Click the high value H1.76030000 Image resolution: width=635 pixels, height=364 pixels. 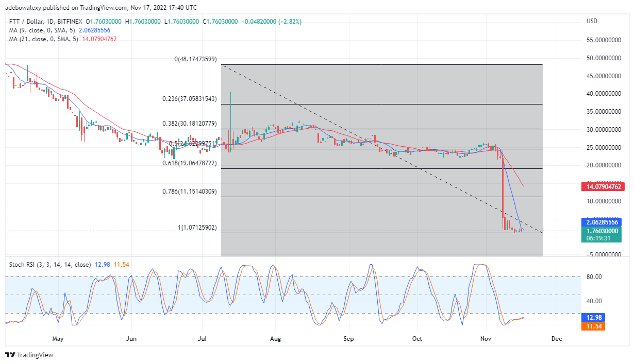(144, 21)
